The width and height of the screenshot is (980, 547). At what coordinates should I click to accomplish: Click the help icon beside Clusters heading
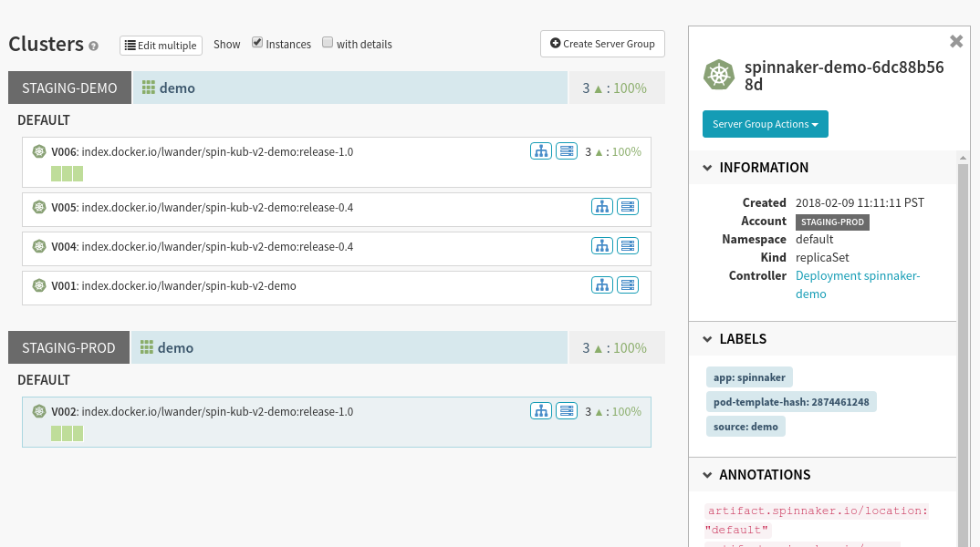coord(93,46)
